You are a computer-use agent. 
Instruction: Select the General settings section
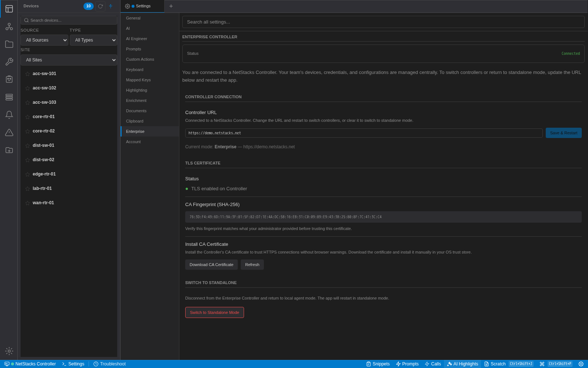tap(150, 18)
